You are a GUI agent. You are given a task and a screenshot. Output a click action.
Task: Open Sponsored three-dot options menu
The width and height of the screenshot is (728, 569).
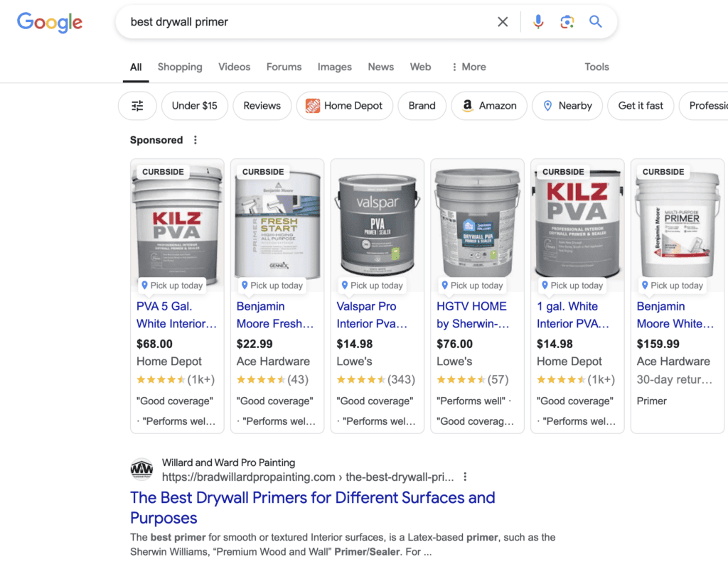[196, 140]
